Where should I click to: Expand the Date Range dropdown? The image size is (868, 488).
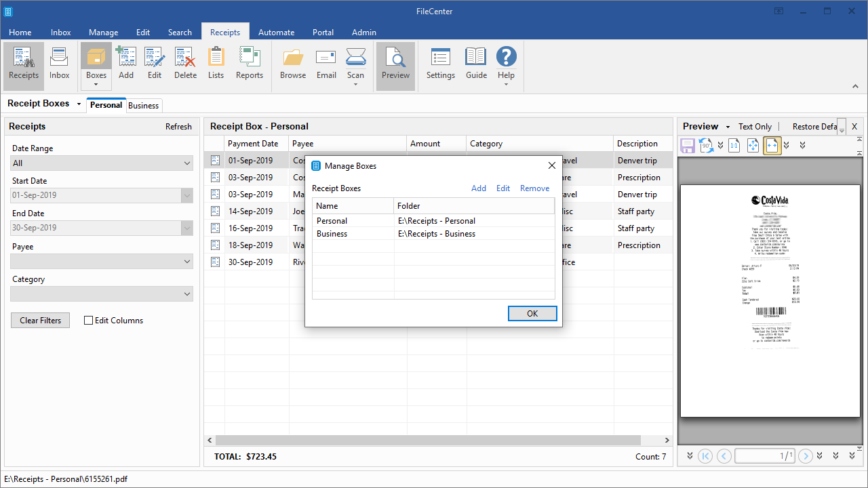(102, 163)
